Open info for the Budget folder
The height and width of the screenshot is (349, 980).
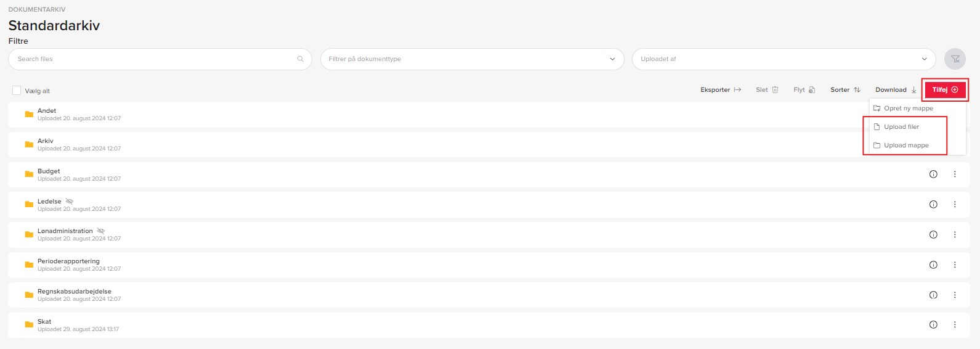click(933, 175)
